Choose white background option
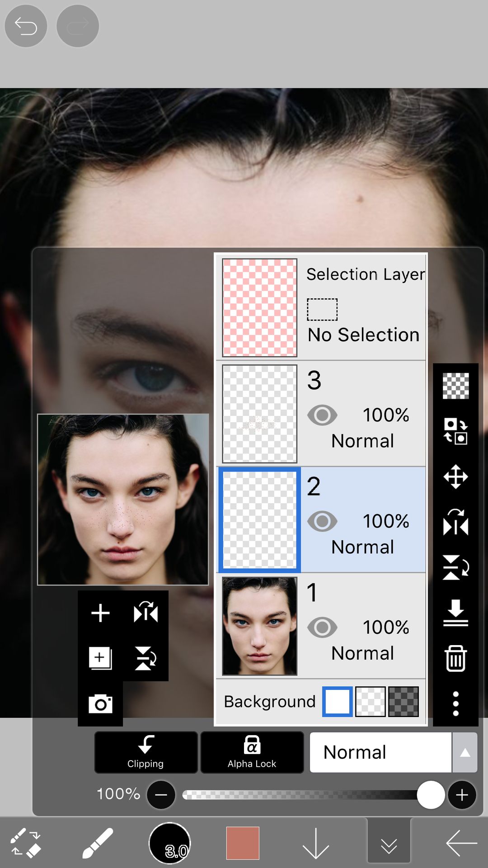 [x=337, y=702]
